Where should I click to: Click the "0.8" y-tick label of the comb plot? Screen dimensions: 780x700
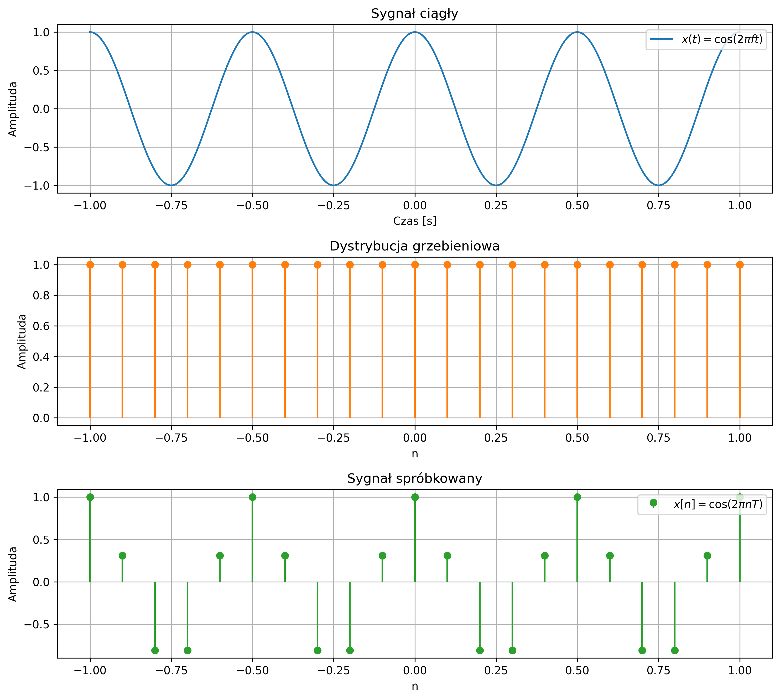41,295
